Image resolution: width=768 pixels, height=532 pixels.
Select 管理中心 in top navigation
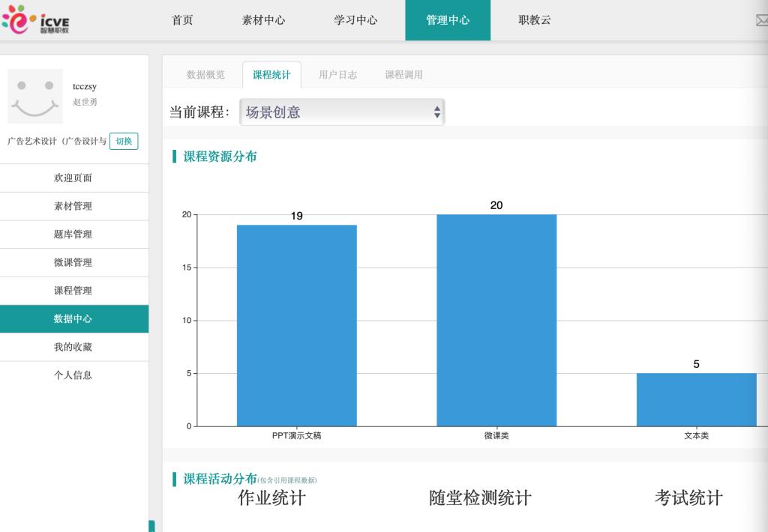click(448, 20)
